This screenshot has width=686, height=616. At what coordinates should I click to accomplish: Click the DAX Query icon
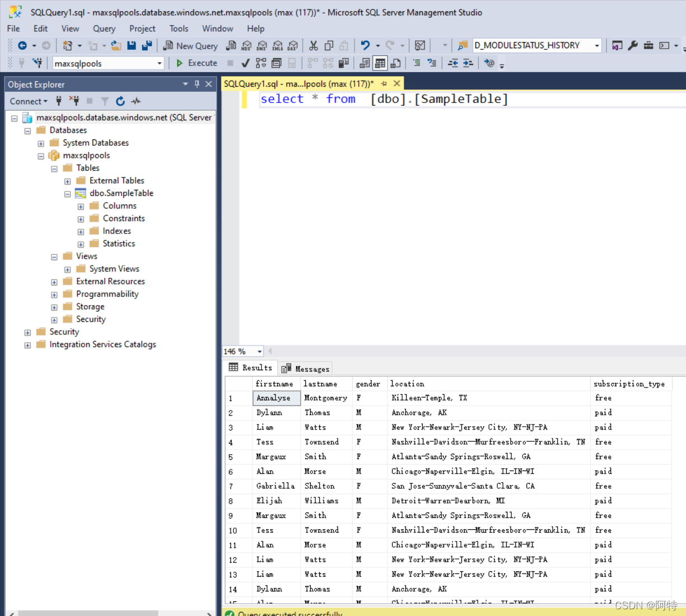[x=293, y=45]
